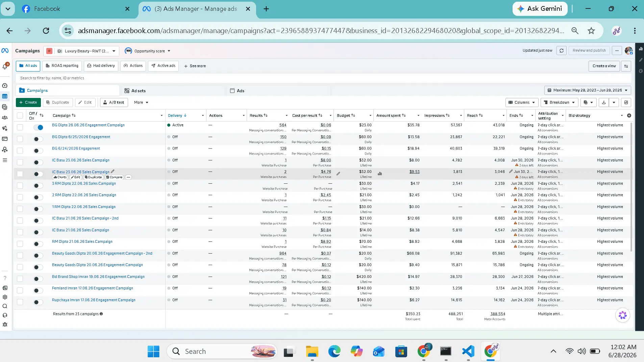Sort the table by the Amount spent column header
This screenshot has height=362, width=644.
[x=391, y=115]
